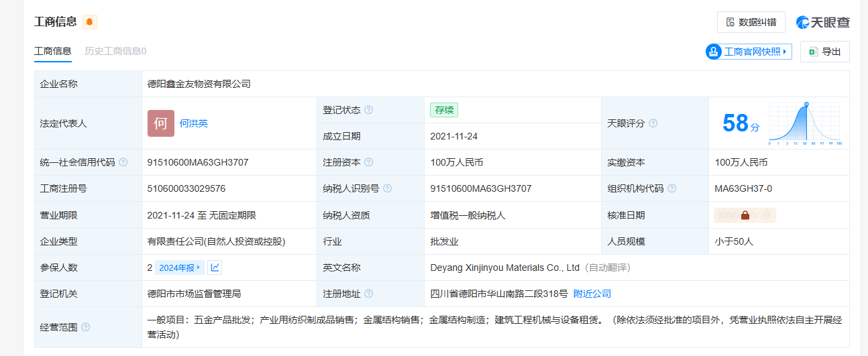This screenshot has width=868, height=356.
Task: Click 德阳市市场监督管理局 registration authority
Action: [x=195, y=294]
